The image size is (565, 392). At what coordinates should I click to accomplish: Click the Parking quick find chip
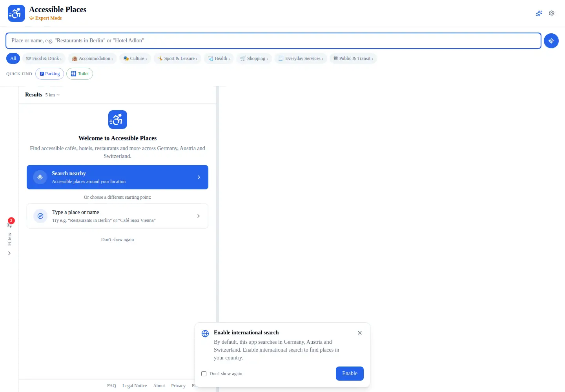(x=49, y=74)
